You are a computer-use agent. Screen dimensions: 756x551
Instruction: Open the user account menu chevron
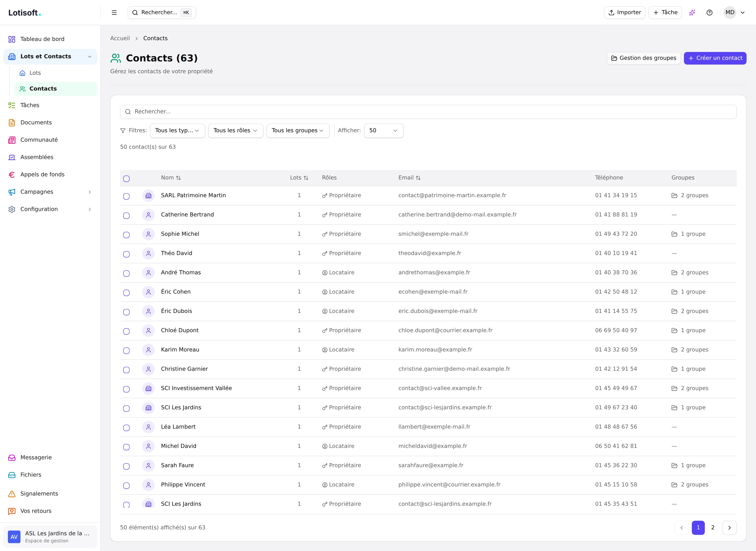743,13
